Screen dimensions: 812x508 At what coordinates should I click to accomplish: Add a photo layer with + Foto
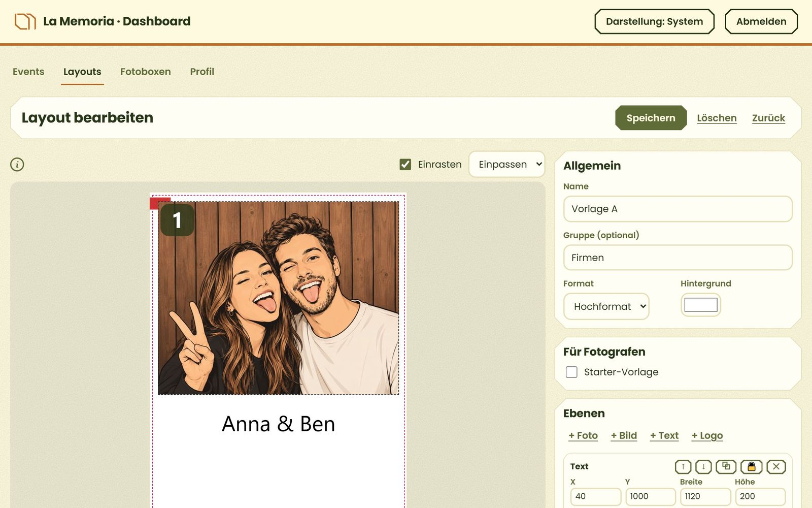coord(583,435)
